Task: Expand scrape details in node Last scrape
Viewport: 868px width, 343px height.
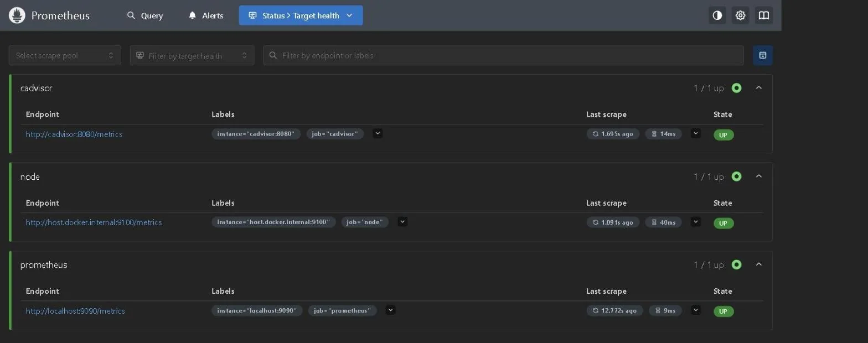Action: (696, 222)
